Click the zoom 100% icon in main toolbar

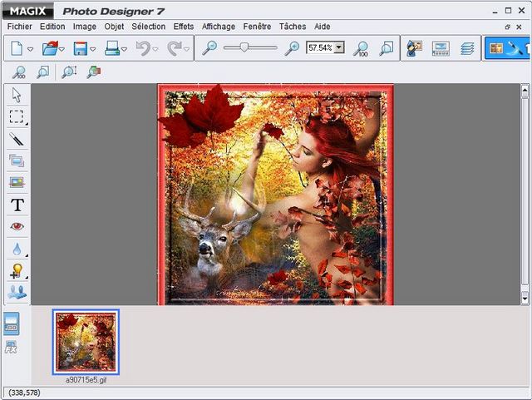tap(361, 48)
